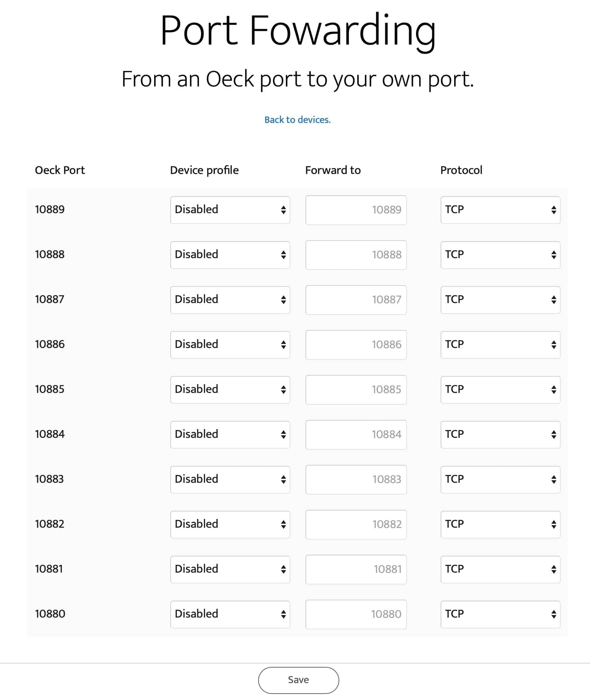Image resolution: width=590 pixels, height=700 pixels.
Task: Click Forward to field for port 10889
Action: tap(356, 210)
